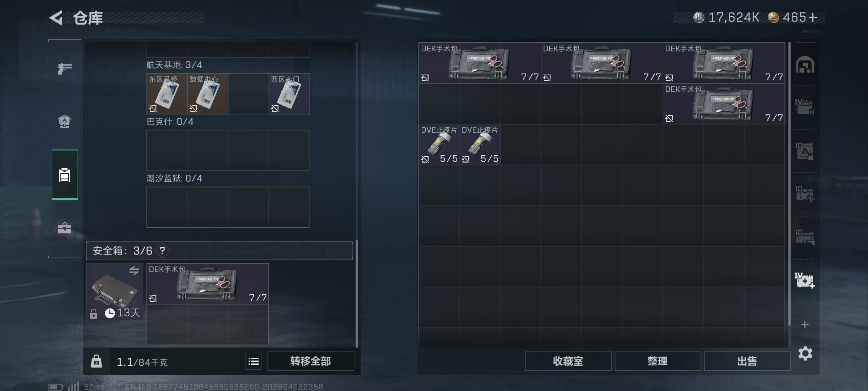Open the weapons pistol sidebar tab
This screenshot has height=391, width=868.
tap(64, 68)
